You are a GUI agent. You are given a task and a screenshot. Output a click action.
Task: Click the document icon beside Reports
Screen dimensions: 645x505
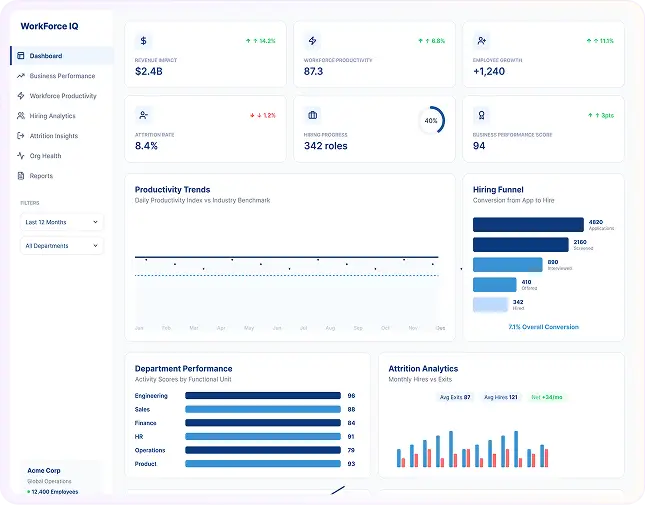pos(21,176)
